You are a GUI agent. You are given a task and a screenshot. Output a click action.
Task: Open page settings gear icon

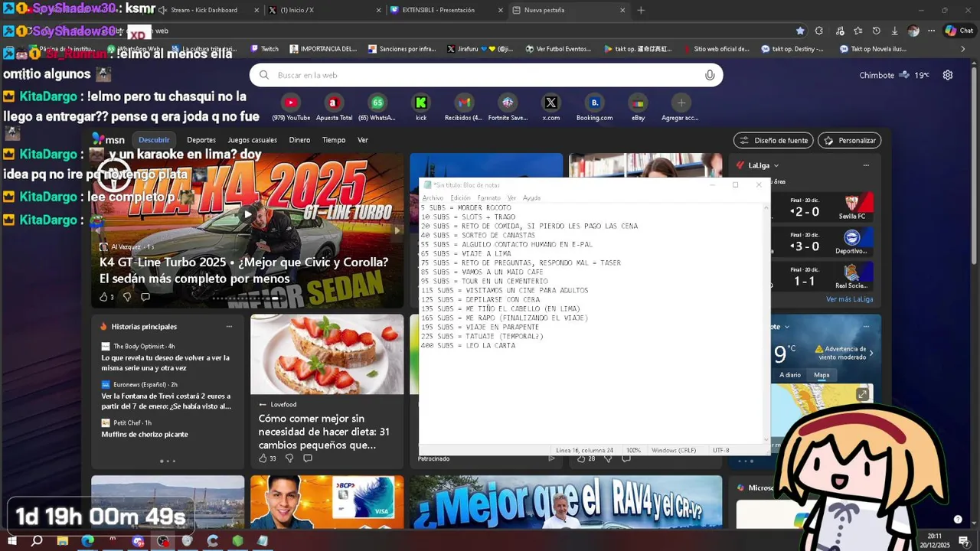[x=948, y=75]
